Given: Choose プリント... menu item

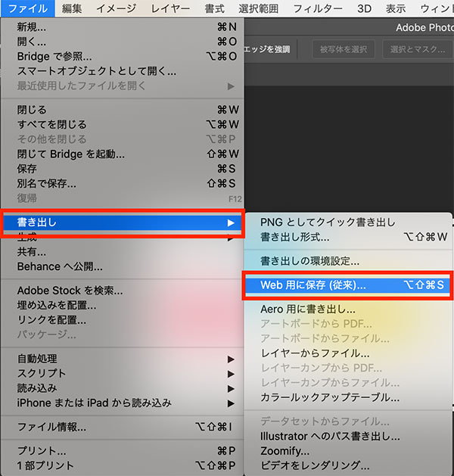Looking at the screenshot, I should coord(123,451).
